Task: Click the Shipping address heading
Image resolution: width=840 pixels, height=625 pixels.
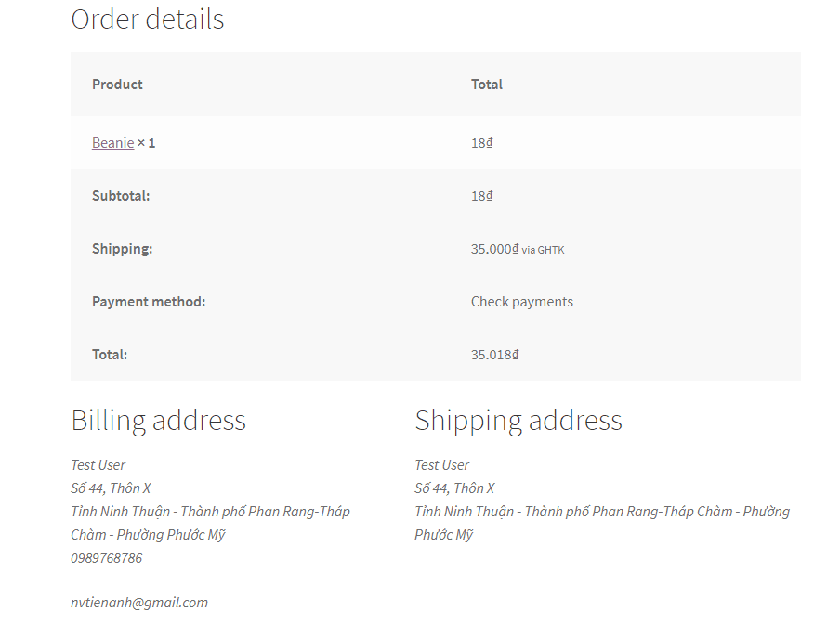Action: 518,421
